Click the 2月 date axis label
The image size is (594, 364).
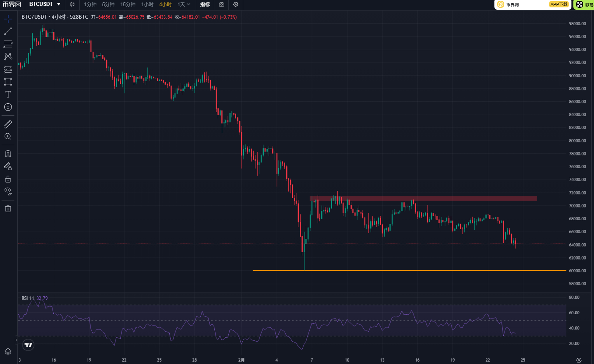[x=242, y=360]
